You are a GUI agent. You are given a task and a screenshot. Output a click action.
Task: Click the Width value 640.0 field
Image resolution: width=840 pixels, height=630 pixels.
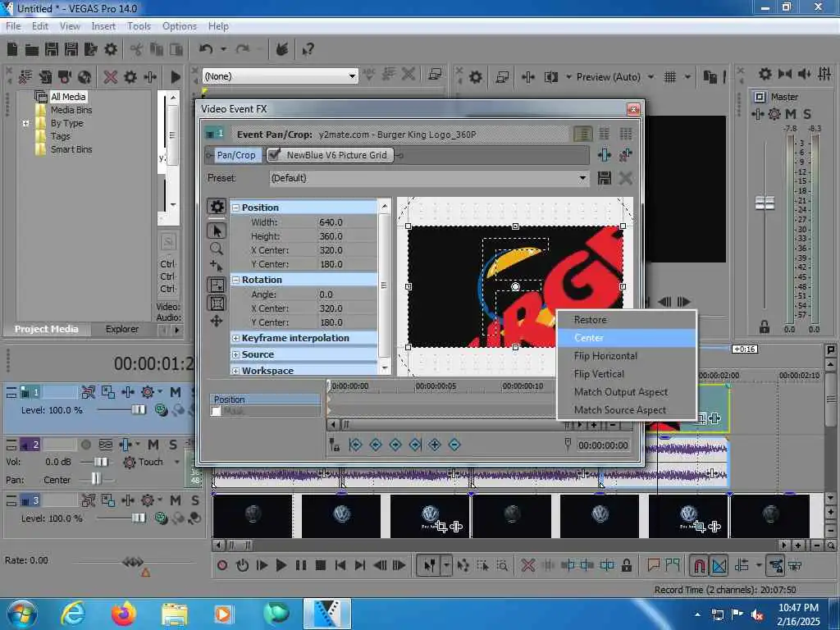click(347, 221)
